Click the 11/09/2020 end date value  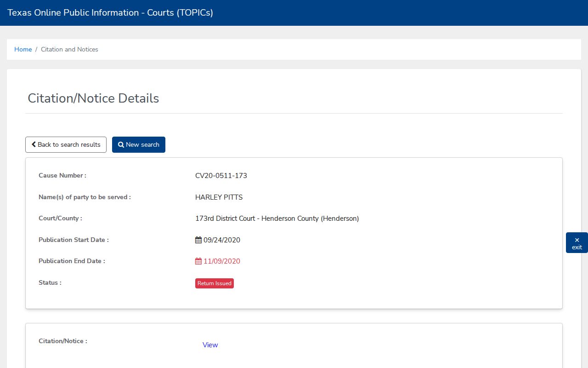(222, 261)
